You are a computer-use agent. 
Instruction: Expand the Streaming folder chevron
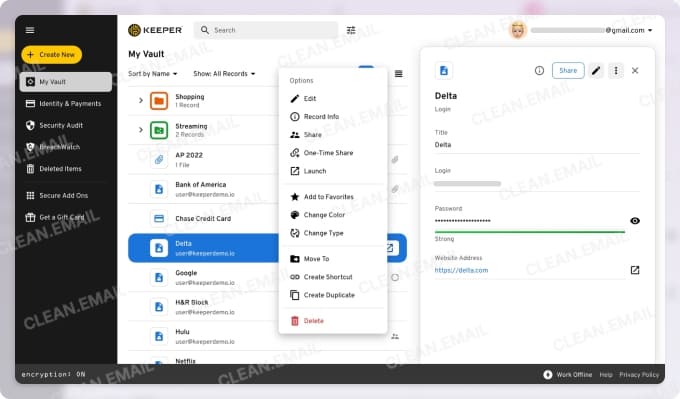[x=141, y=130]
